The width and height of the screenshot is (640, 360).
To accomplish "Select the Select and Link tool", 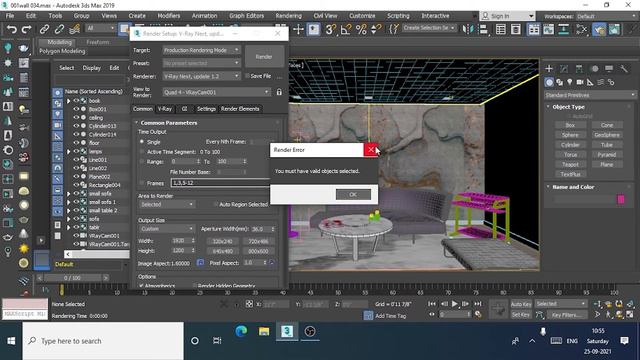I will tap(44, 29).
